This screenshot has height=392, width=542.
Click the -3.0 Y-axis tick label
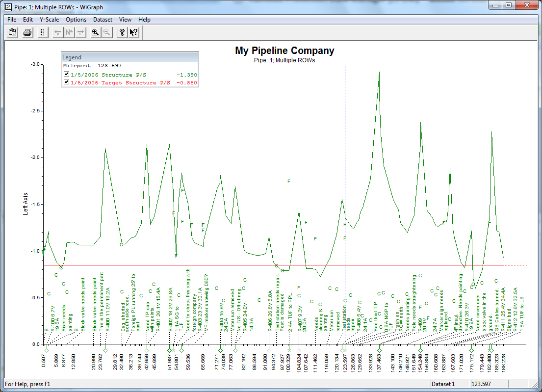pyautogui.click(x=35, y=64)
